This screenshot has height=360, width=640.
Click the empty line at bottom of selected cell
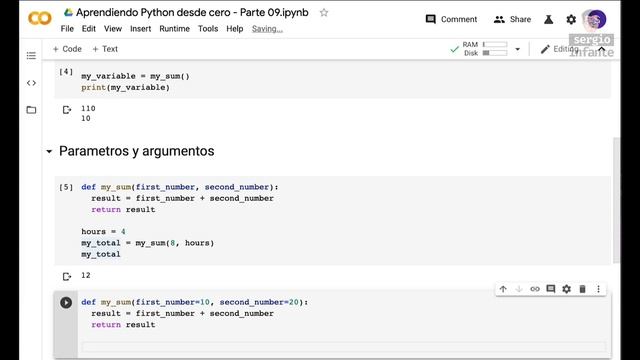[x=344, y=347]
